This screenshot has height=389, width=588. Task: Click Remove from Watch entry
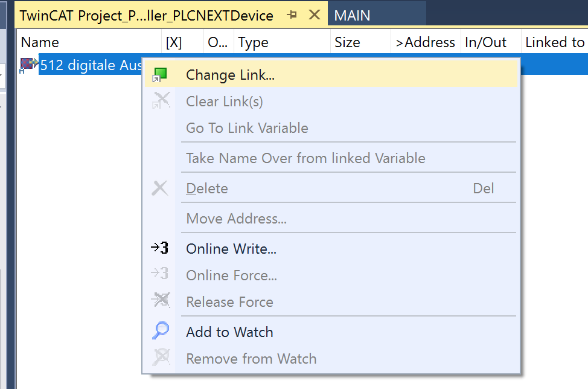pos(331,359)
